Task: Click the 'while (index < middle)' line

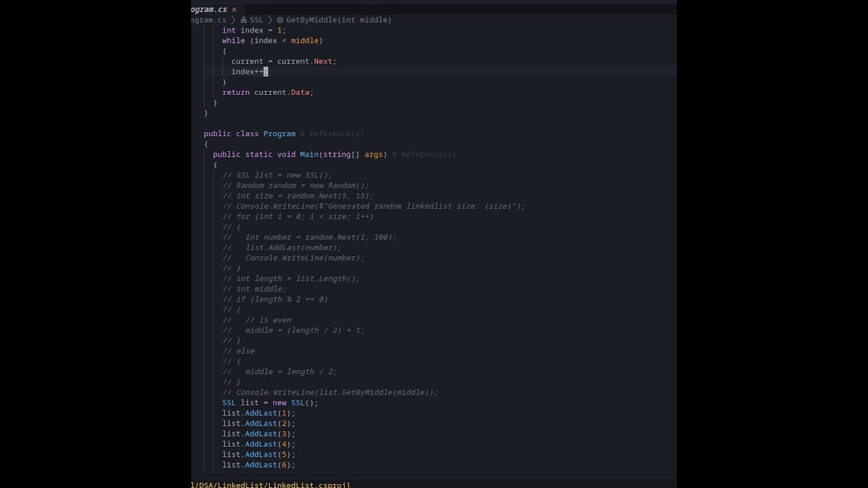Action: click(273, 41)
